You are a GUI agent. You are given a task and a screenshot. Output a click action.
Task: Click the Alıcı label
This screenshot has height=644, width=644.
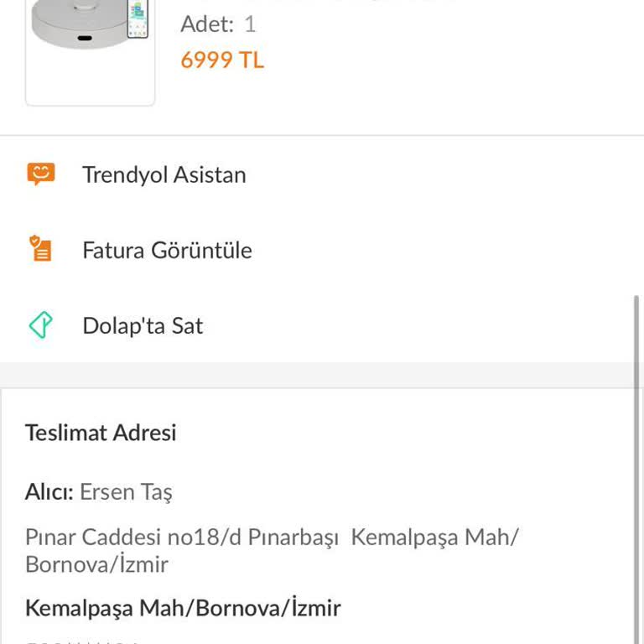pos(49,491)
